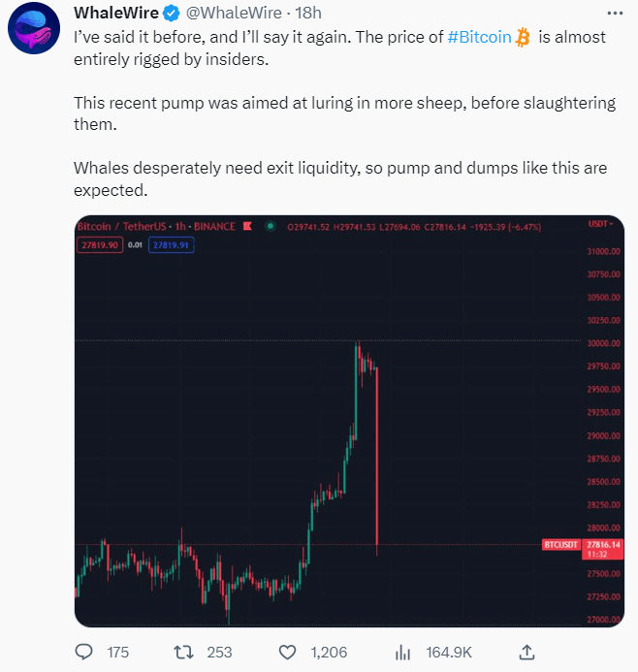Open the embedded Bitcoin chart image
This screenshot has height=672, width=638.
[349, 421]
